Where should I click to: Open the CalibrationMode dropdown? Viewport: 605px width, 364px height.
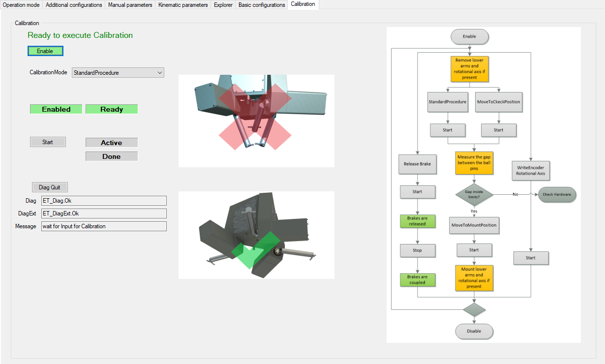click(x=118, y=73)
